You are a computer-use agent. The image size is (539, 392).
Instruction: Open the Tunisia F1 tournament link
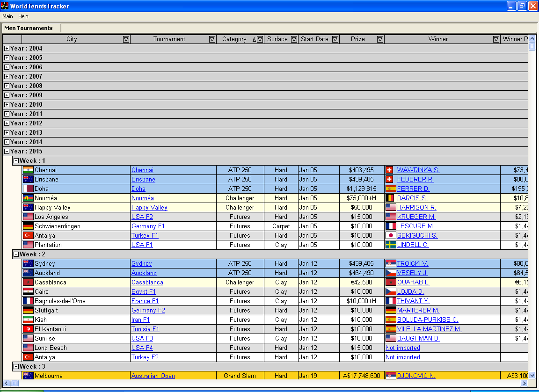[146, 329]
